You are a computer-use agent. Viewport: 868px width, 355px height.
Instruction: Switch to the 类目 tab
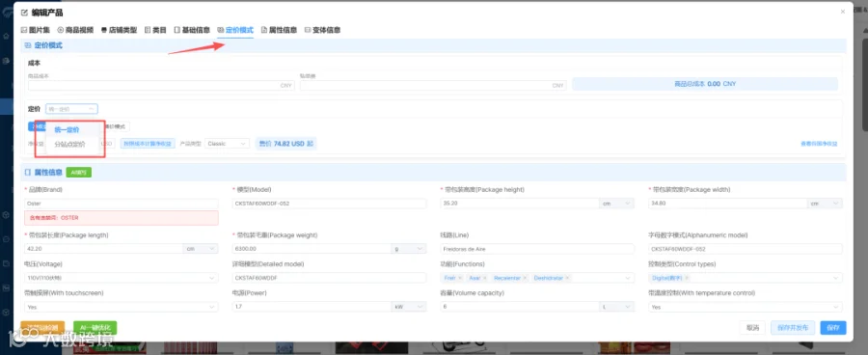point(155,30)
